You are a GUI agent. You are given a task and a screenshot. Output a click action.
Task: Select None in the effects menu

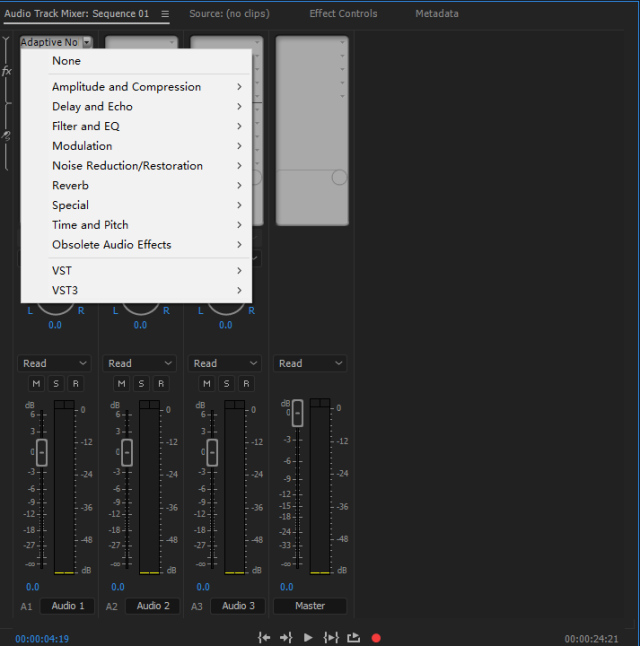click(136, 61)
